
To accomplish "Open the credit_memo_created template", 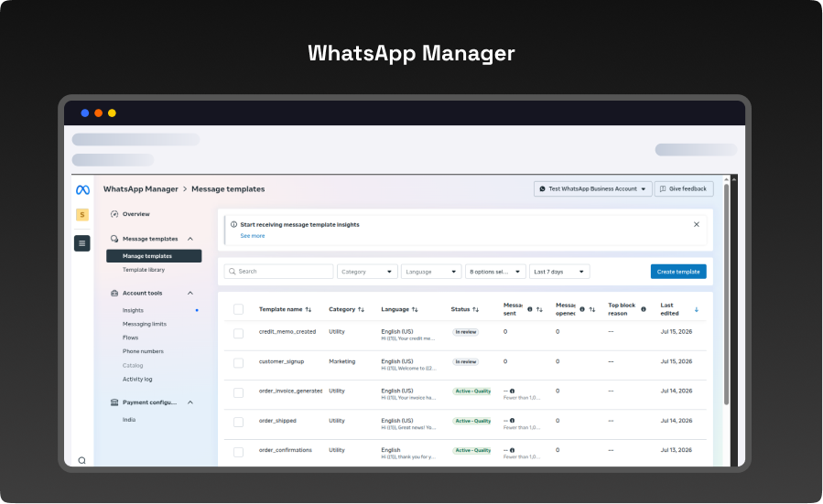I will pyautogui.click(x=287, y=331).
